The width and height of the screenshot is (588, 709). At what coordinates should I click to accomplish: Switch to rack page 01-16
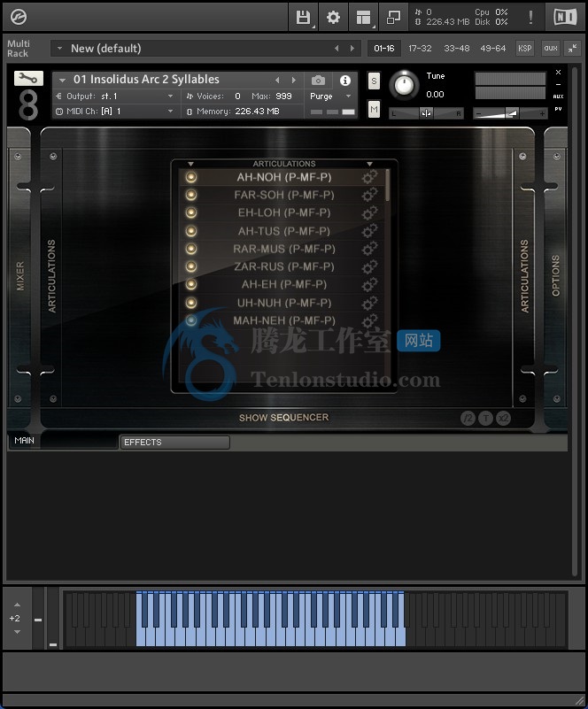(384, 48)
